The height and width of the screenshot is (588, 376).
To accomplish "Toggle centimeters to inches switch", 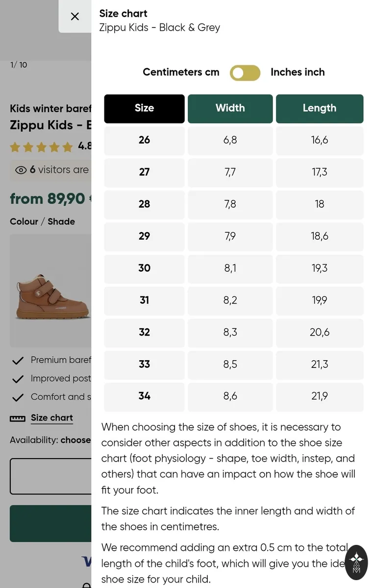I will [x=245, y=73].
